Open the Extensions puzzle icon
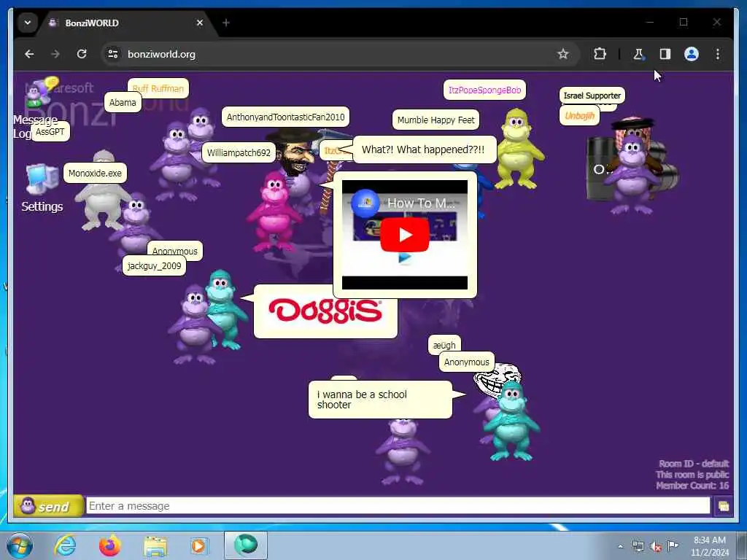Viewport: 747px width, 560px height. (600, 54)
